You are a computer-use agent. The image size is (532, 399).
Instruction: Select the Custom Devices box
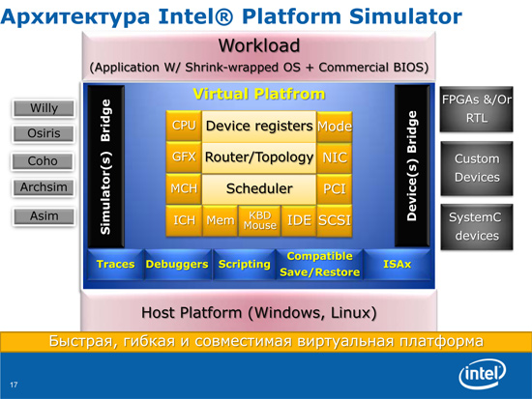point(477,168)
